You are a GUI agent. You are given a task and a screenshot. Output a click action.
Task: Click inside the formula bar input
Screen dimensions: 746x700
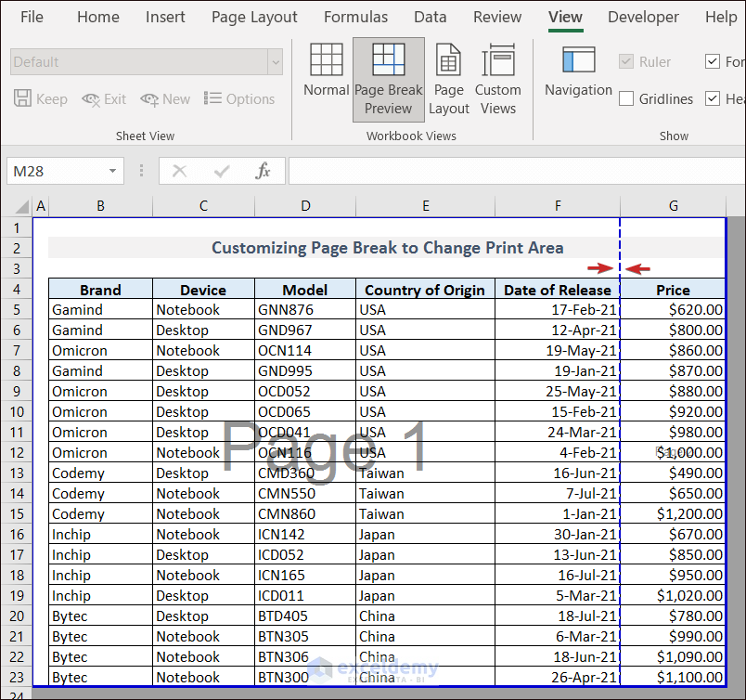510,171
